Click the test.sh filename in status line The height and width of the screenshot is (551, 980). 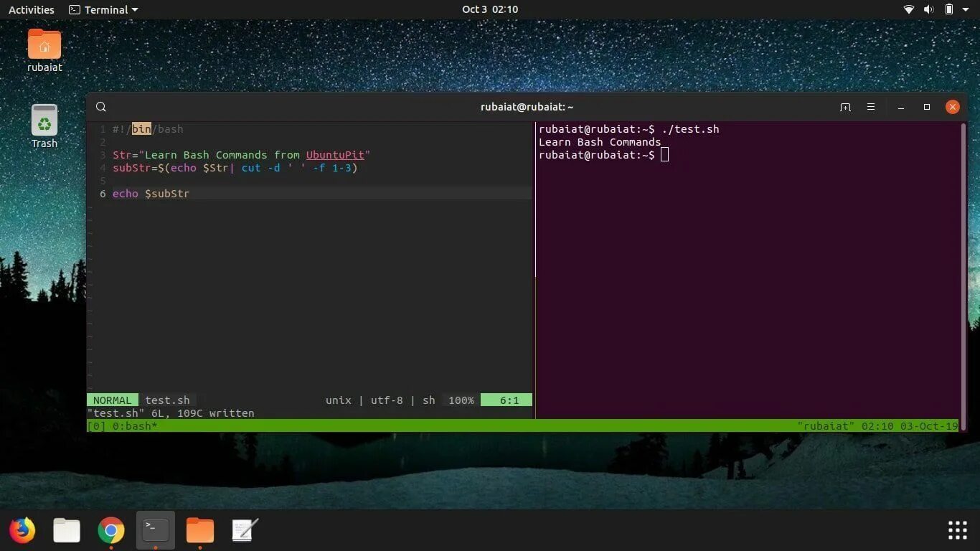(167, 400)
